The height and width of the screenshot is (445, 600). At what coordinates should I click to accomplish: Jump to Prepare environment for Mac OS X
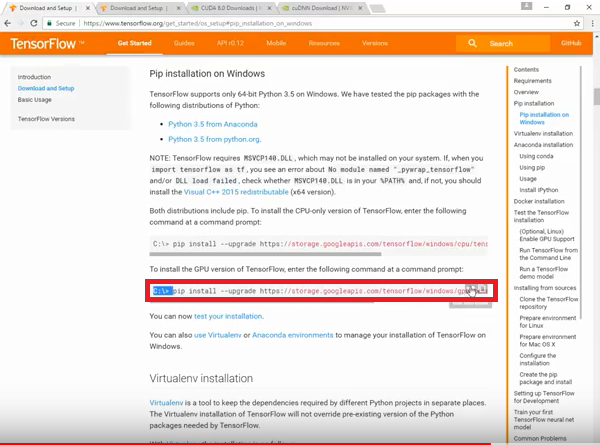pyautogui.click(x=548, y=341)
